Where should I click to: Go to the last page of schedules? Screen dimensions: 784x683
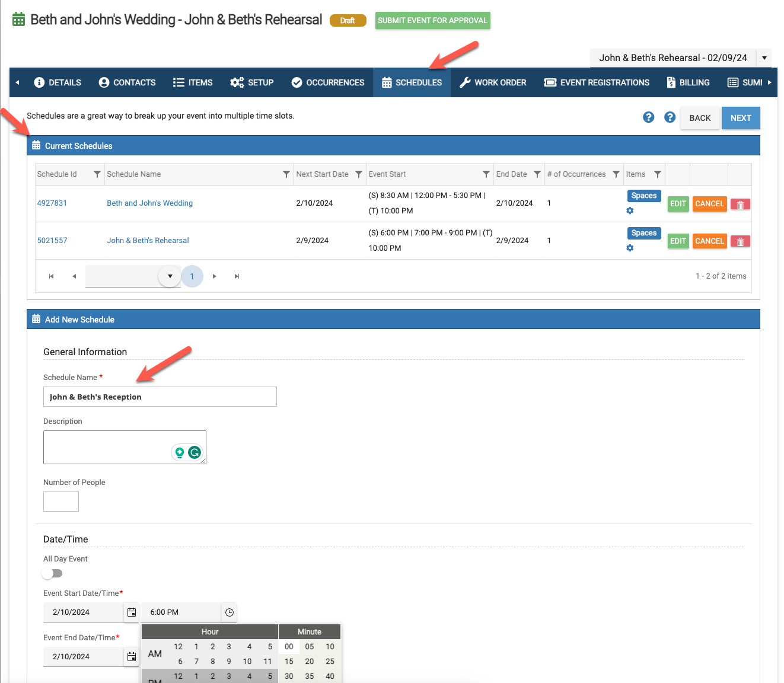pos(237,276)
